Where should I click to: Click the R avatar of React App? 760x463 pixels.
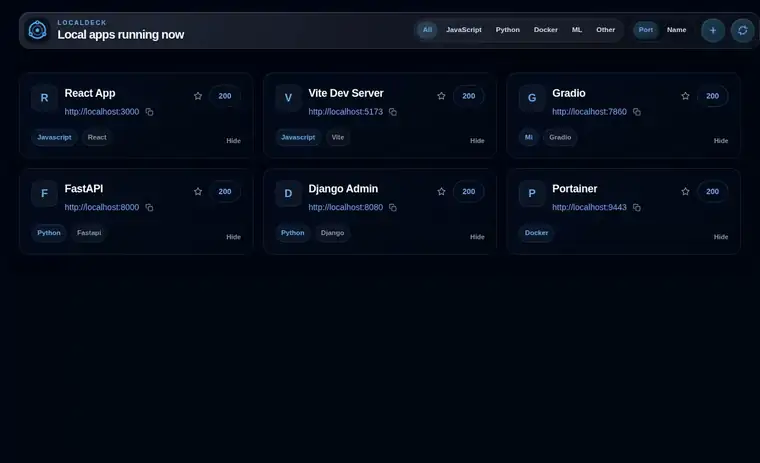click(x=44, y=98)
